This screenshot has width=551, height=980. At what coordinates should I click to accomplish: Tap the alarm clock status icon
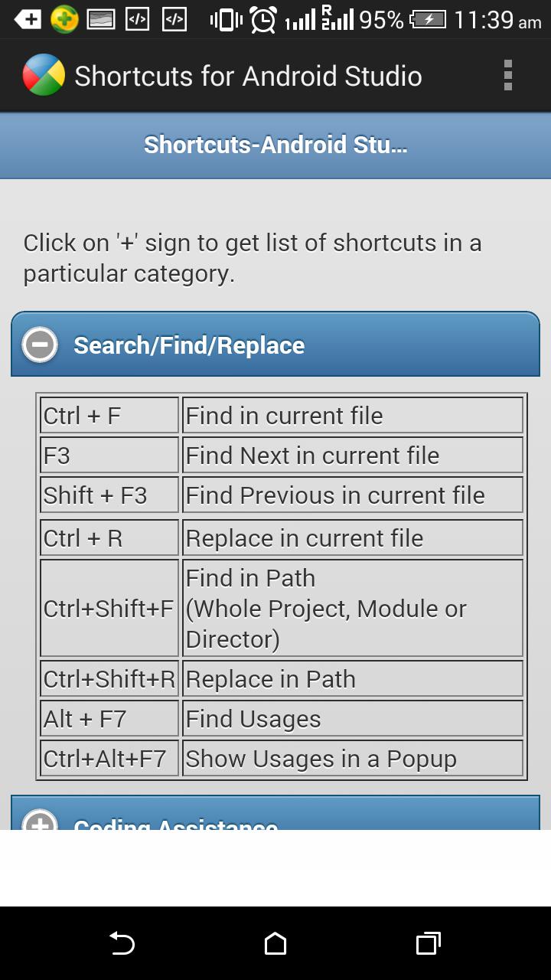pos(263,20)
